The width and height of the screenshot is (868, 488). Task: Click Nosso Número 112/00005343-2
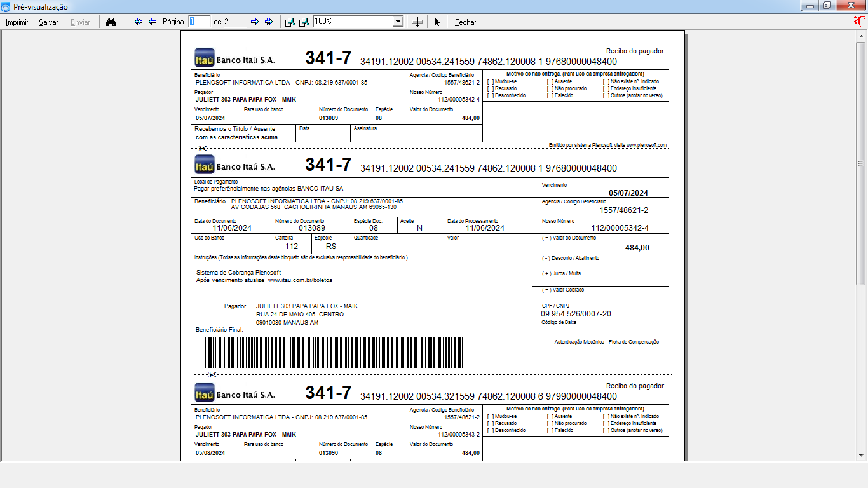point(459,435)
